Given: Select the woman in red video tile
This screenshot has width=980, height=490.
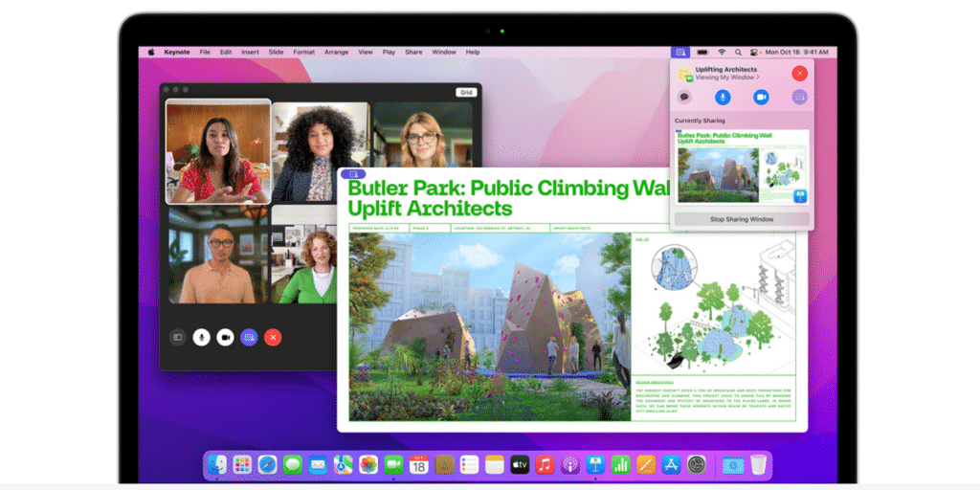Looking at the screenshot, I should tap(218, 151).
